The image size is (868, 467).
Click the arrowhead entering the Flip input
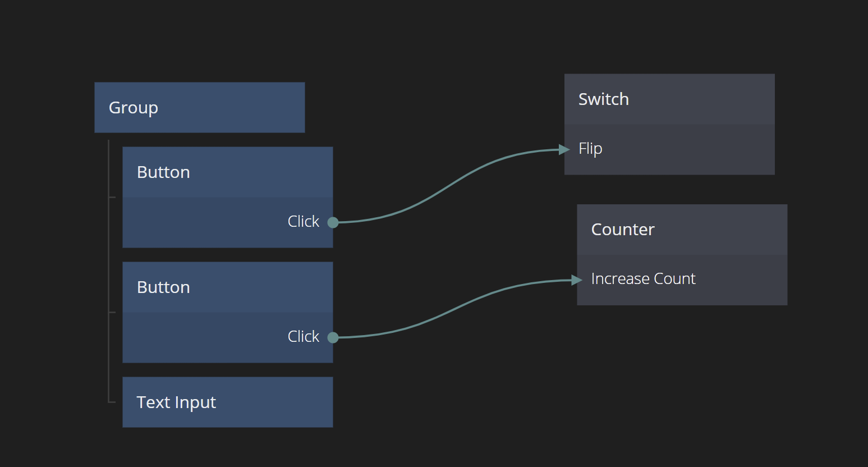pos(564,149)
